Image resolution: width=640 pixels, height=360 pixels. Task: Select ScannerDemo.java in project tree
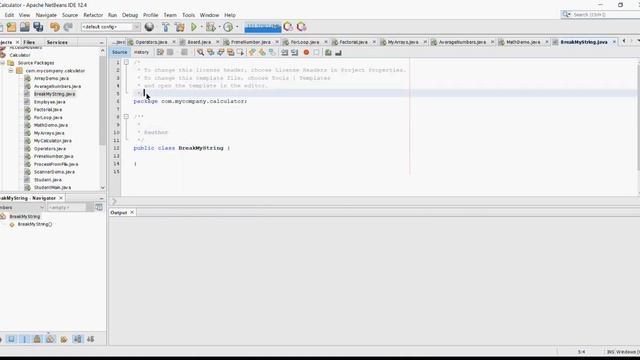point(54,172)
